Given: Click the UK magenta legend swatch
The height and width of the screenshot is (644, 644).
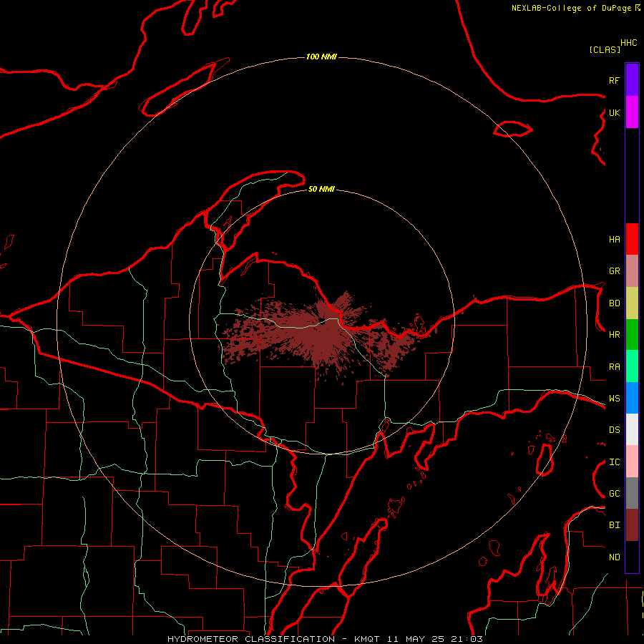Looking at the screenshot, I should [x=632, y=112].
